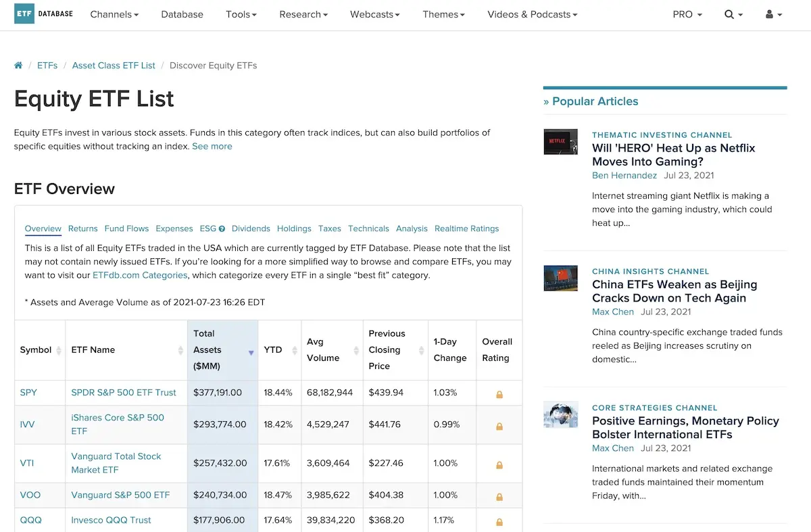Image resolution: width=811 pixels, height=532 pixels.
Task: Click the lock icon in SPY row
Action: (x=499, y=394)
